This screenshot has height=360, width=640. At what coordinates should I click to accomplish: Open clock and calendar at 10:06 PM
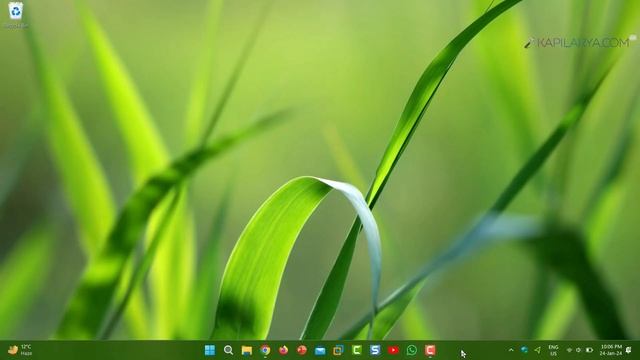coord(611,350)
